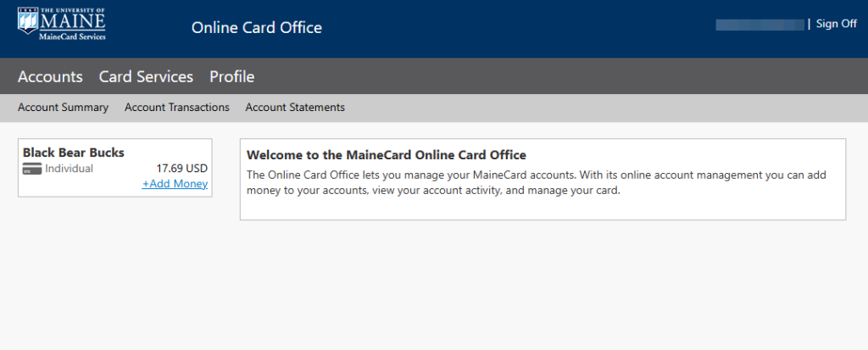Viewport: 868px width, 350px height.
Task: Open the Card Services menu
Action: (146, 76)
